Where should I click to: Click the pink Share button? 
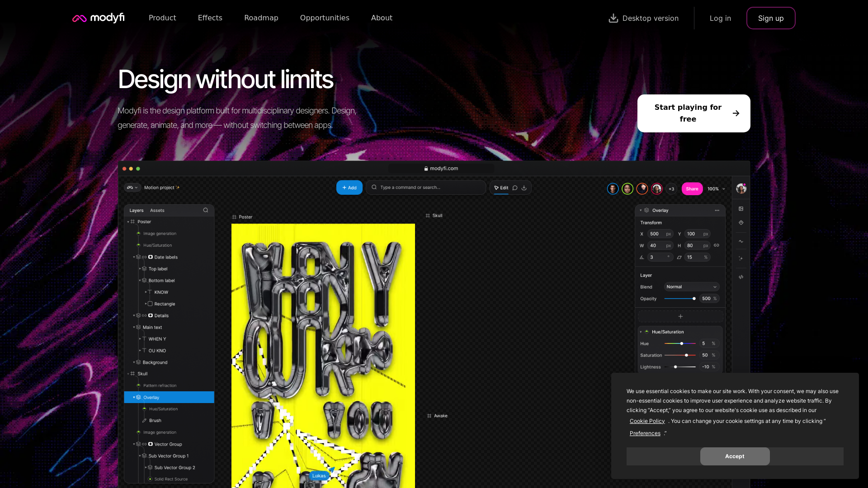tap(692, 189)
